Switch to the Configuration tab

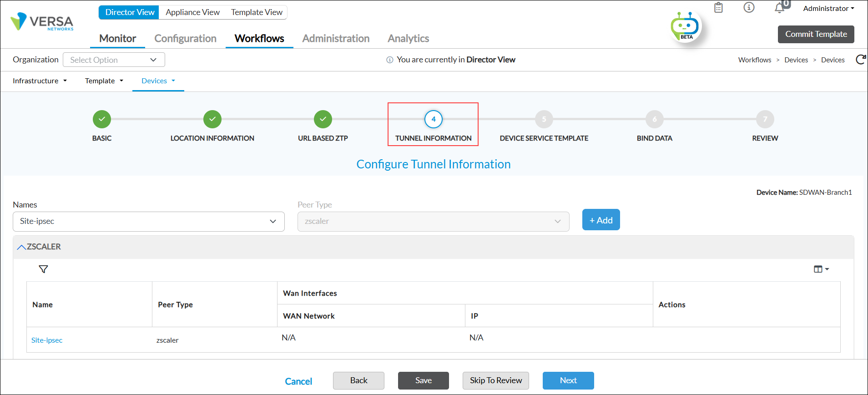click(x=185, y=39)
